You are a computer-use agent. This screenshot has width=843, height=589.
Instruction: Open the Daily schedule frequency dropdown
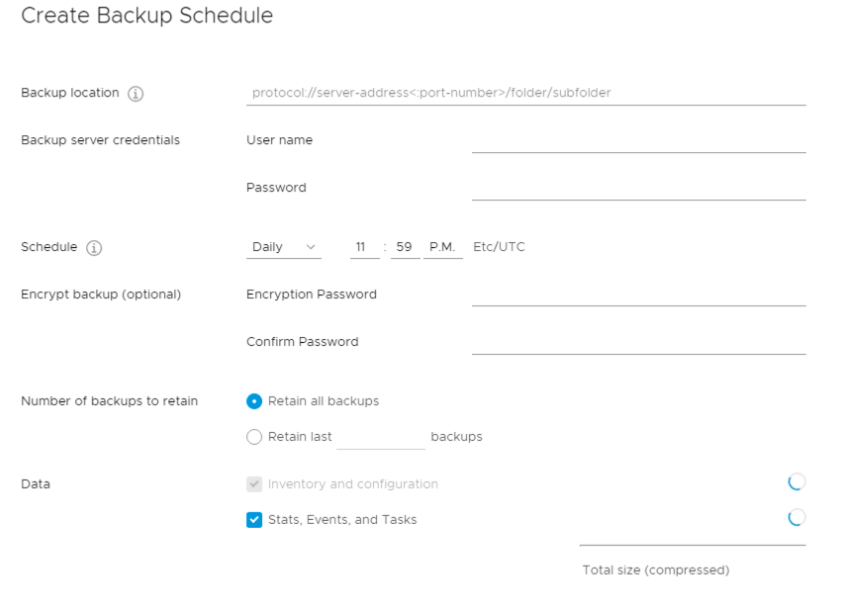tap(284, 247)
